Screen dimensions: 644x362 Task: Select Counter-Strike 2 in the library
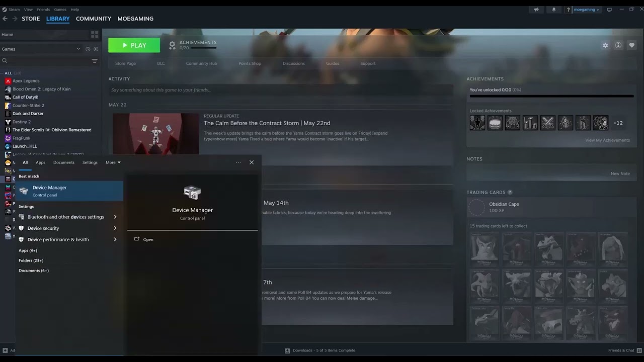(x=28, y=106)
